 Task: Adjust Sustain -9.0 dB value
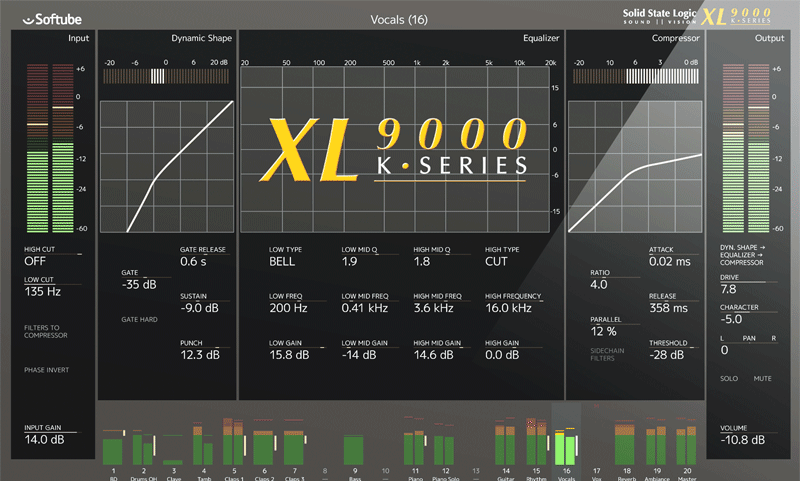(x=199, y=308)
